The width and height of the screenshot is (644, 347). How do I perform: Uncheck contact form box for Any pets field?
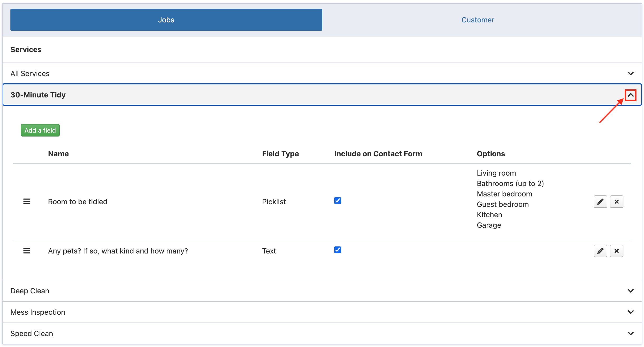[x=337, y=250]
